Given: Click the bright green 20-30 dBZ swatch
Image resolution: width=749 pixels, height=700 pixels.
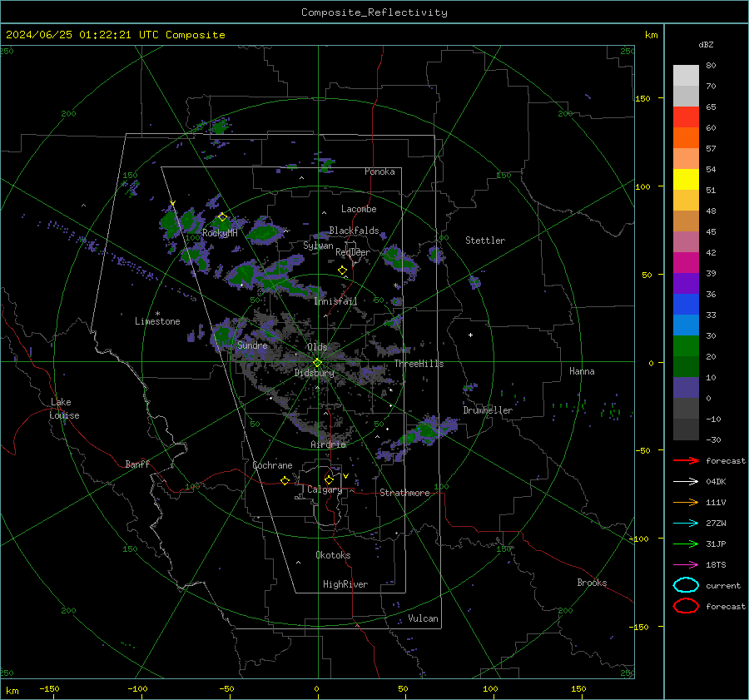Looking at the screenshot, I should [686, 346].
